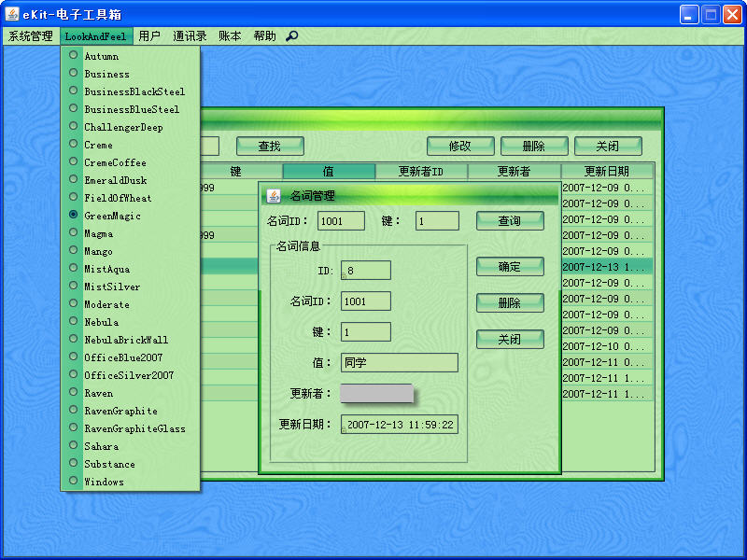Click the 确定 button in 名词管理 dialog

pos(510,267)
